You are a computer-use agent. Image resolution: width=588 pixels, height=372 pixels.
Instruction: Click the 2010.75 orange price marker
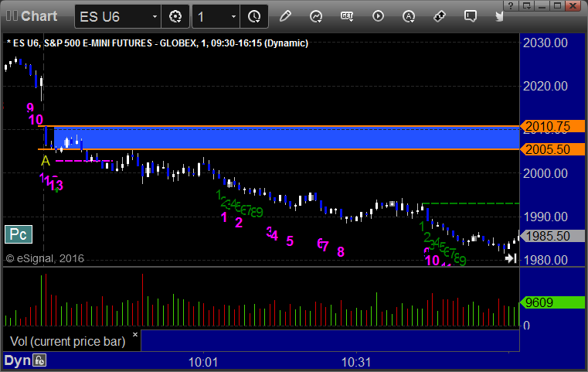(x=552, y=126)
